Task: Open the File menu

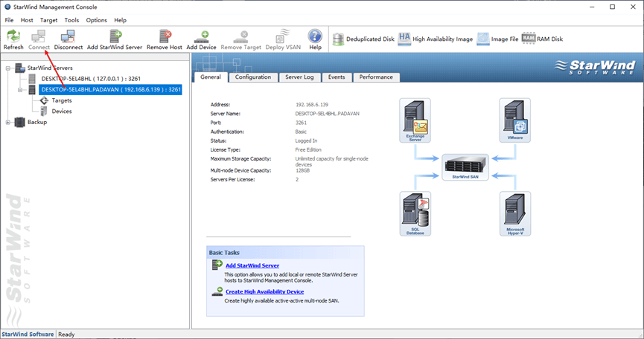Action: (x=9, y=20)
